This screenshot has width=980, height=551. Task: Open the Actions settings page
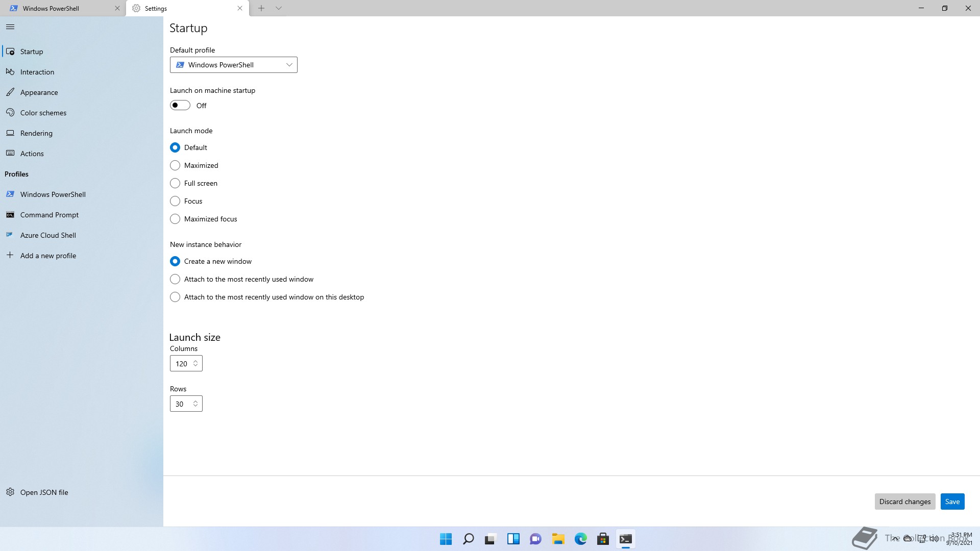tap(82, 154)
